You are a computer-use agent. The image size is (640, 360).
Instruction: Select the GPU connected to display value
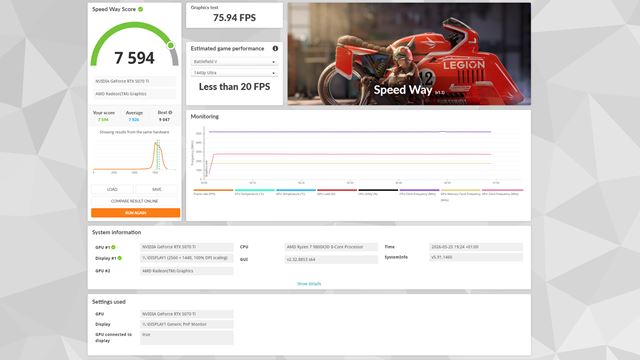click(187, 338)
